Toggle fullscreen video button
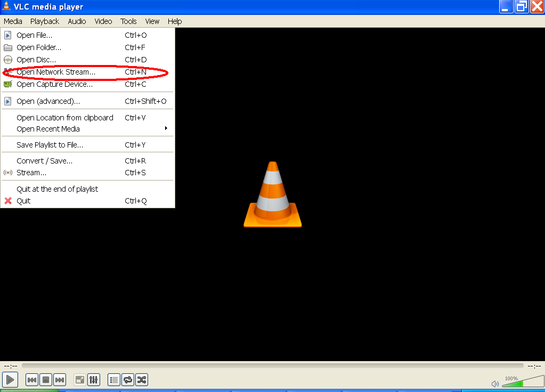The width and height of the screenshot is (545, 392). coord(80,380)
